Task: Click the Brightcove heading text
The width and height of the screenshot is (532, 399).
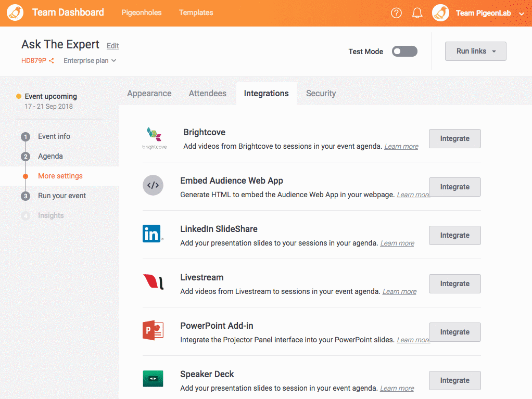Action: (204, 132)
